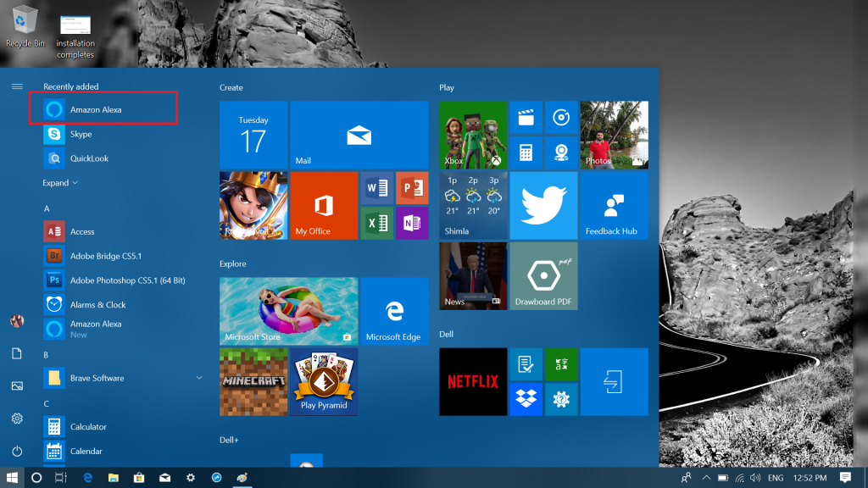
Task: Open Groove Music small tile
Action: [x=561, y=117]
